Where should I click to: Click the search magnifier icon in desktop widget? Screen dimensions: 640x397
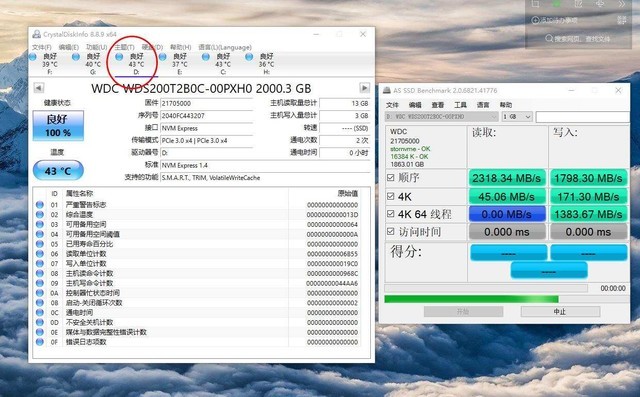(x=549, y=38)
